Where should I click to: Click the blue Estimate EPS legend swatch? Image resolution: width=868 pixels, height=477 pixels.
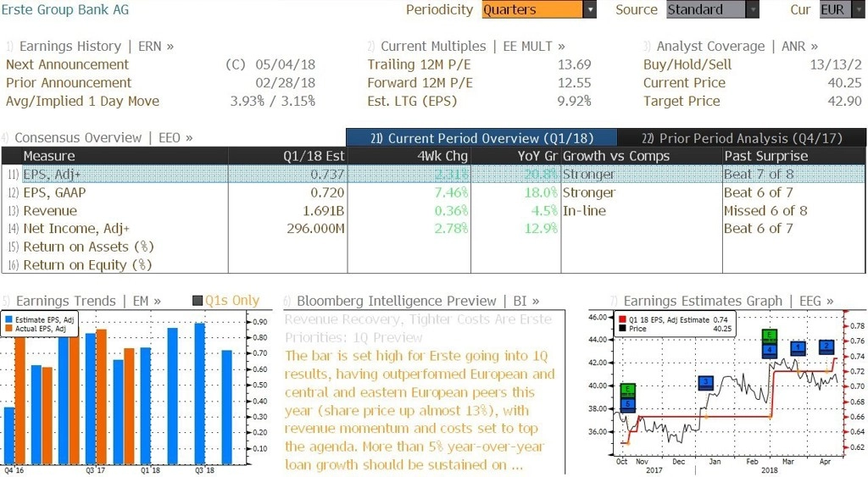(x=8, y=320)
